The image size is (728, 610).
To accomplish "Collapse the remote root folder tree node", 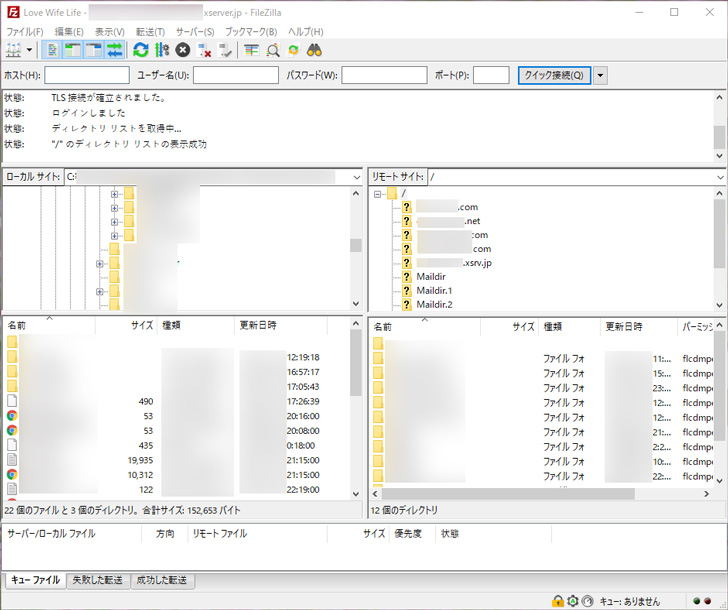I will pos(378,193).
